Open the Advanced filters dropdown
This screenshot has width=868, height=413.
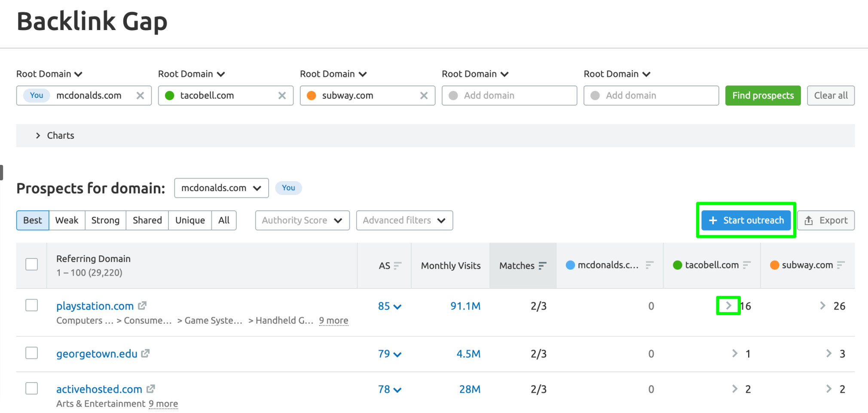tap(404, 220)
